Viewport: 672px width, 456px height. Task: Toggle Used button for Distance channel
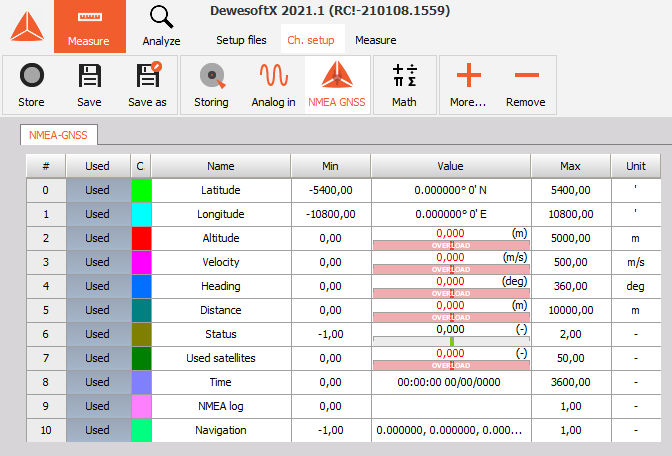pos(98,310)
